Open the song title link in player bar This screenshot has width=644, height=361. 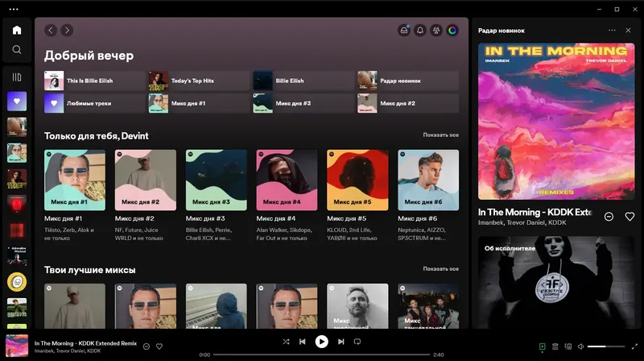point(85,343)
